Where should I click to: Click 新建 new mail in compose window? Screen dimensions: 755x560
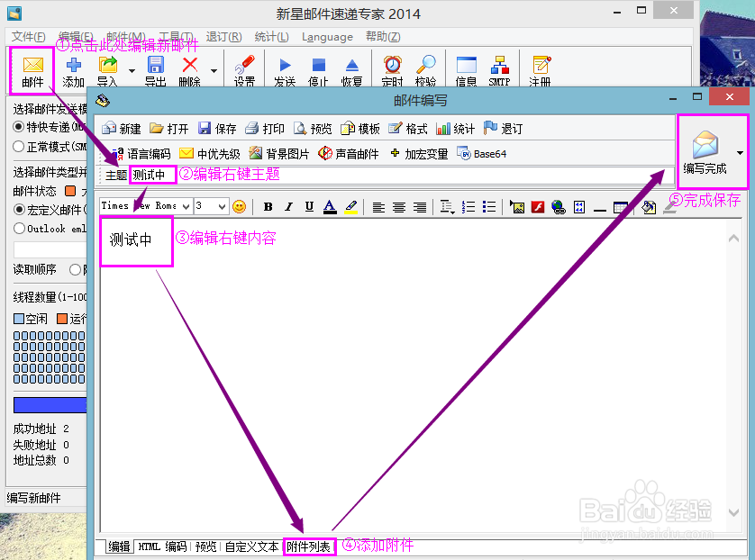pos(122,129)
